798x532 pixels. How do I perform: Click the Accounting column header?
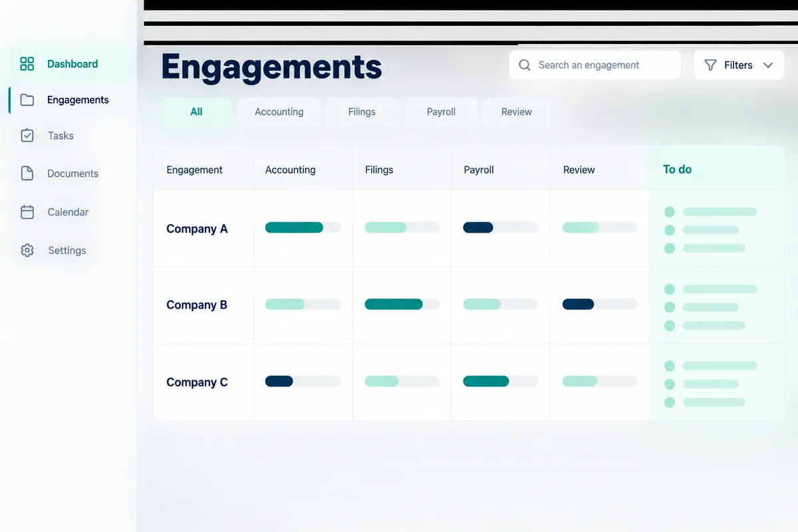291,170
